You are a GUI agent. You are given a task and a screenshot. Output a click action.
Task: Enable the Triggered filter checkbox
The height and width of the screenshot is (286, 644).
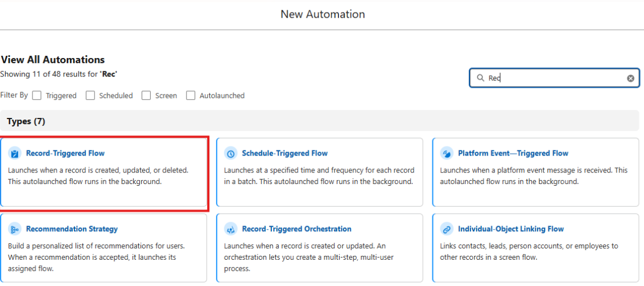click(x=37, y=96)
